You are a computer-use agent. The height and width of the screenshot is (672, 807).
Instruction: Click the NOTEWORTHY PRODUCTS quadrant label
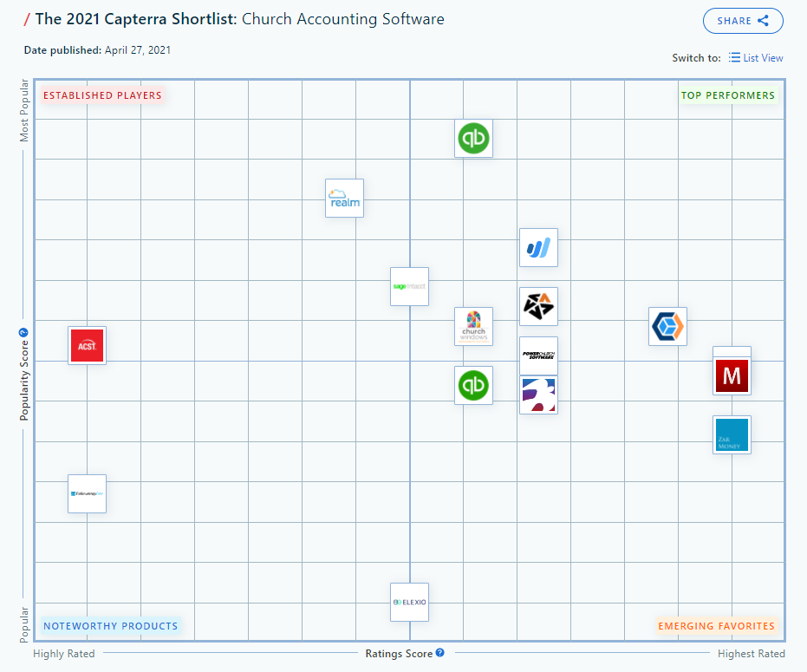pos(111,626)
